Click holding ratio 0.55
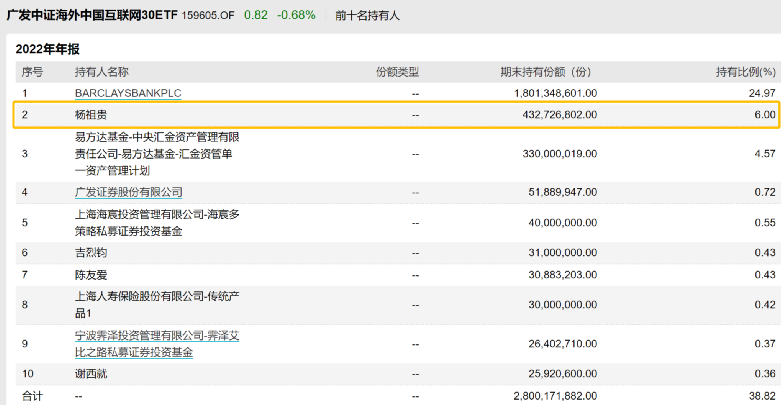The width and height of the screenshot is (781, 405). coord(765,223)
